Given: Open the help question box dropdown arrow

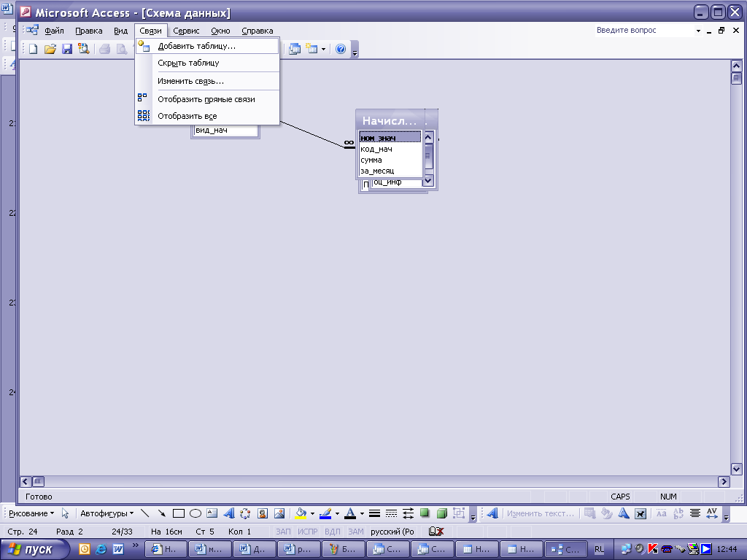Looking at the screenshot, I should coord(698,31).
